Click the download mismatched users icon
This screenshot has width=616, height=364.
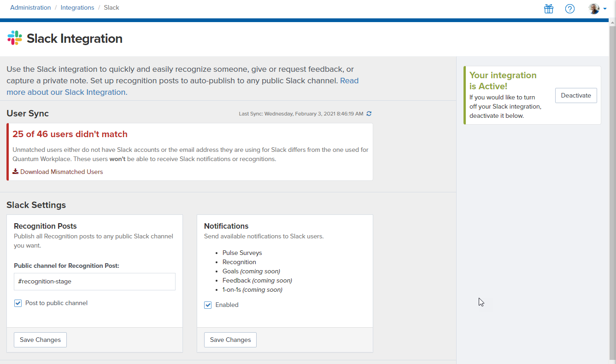click(x=15, y=172)
